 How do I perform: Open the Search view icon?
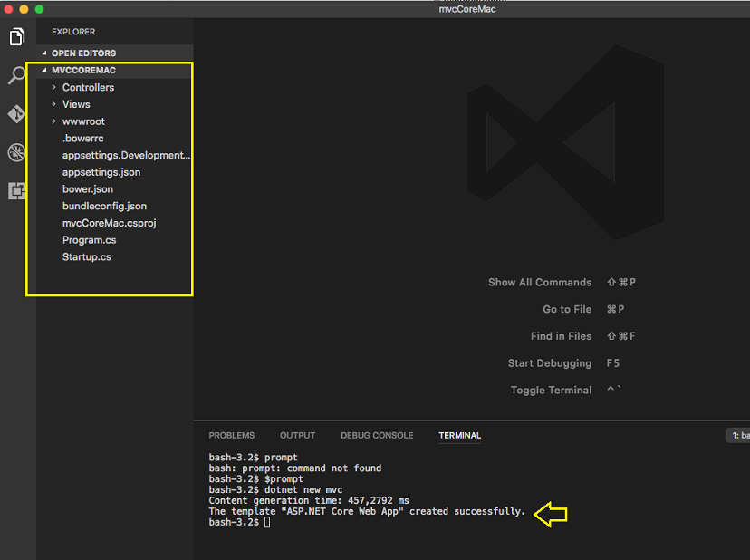point(17,75)
